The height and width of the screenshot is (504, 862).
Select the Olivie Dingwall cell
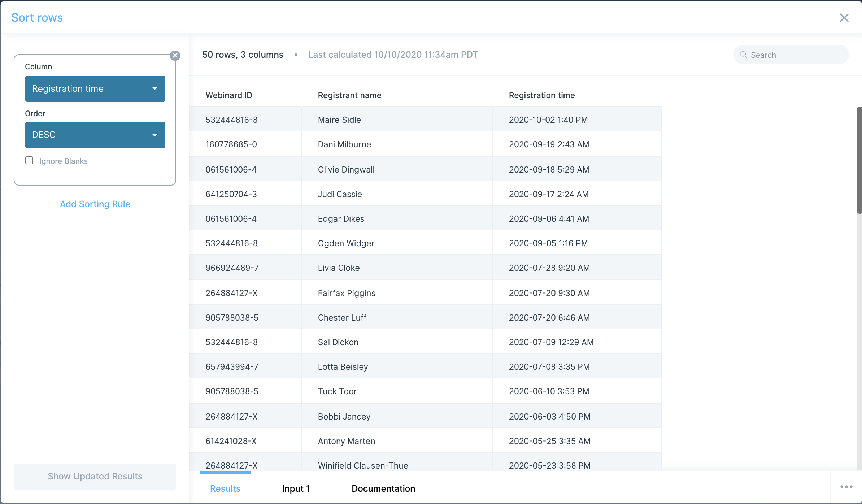coord(397,169)
